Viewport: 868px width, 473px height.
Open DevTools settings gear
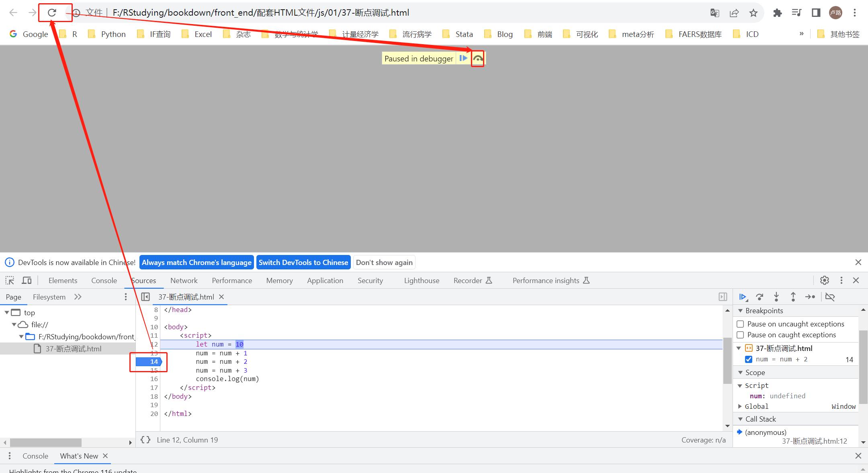pyautogui.click(x=825, y=280)
